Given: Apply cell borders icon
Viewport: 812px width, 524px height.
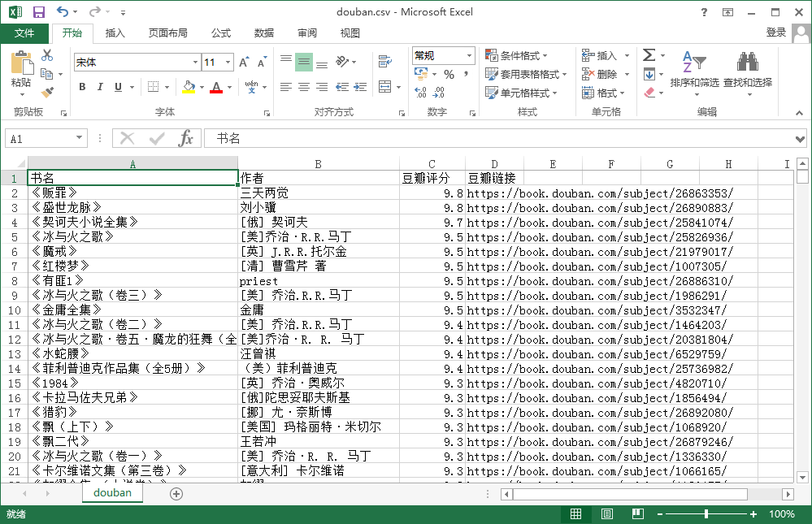Looking at the screenshot, I should 154,87.
